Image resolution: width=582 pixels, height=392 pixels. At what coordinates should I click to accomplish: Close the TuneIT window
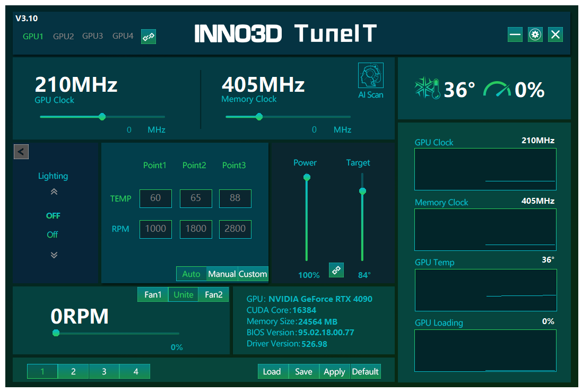pos(555,34)
